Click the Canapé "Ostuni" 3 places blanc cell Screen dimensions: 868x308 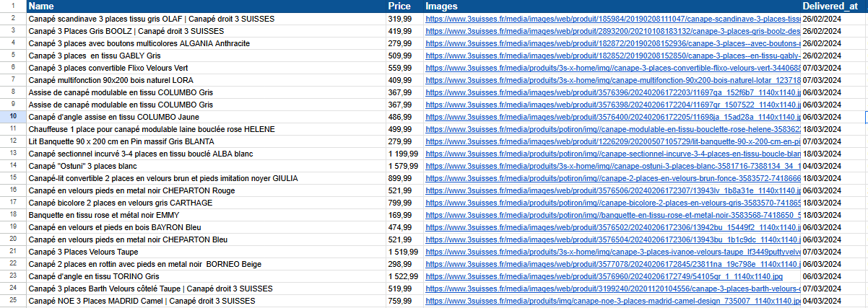click(x=206, y=166)
